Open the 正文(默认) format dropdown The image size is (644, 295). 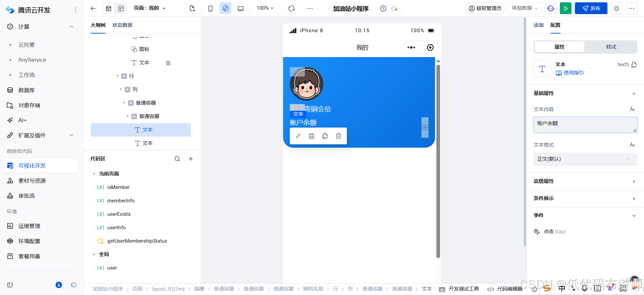coord(585,159)
